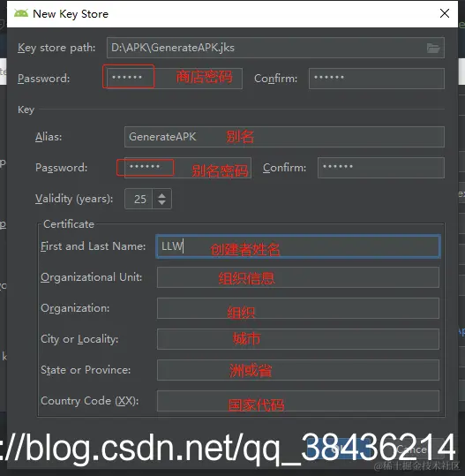Click the Android icon in title bar
Image resolution: width=465 pixels, height=476 pixels.
(21, 13)
